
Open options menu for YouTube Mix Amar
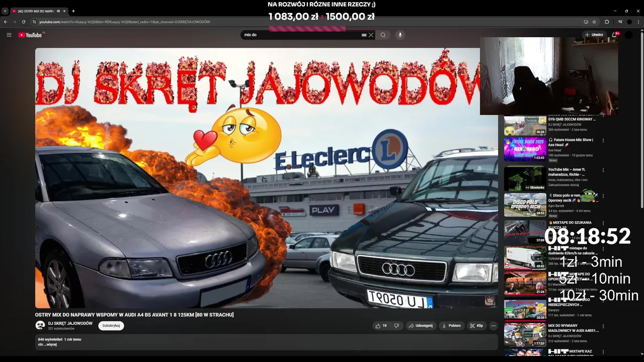tap(603, 170)
